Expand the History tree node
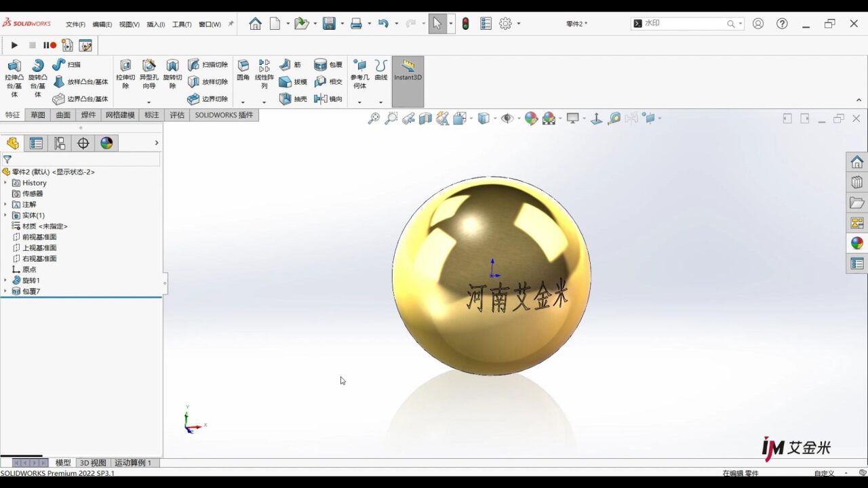This screenshot has height=488, width=868. pyautogui.click(x=5, y=183)
